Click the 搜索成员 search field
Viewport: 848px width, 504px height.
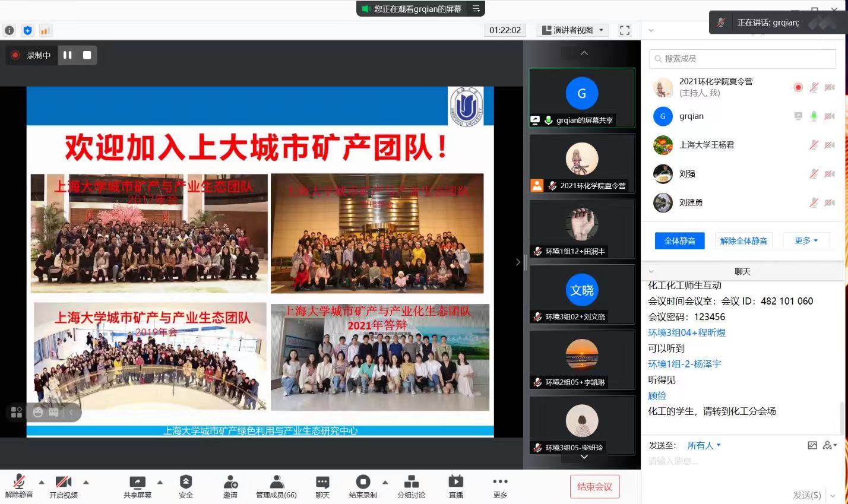[x=742, y=59]
